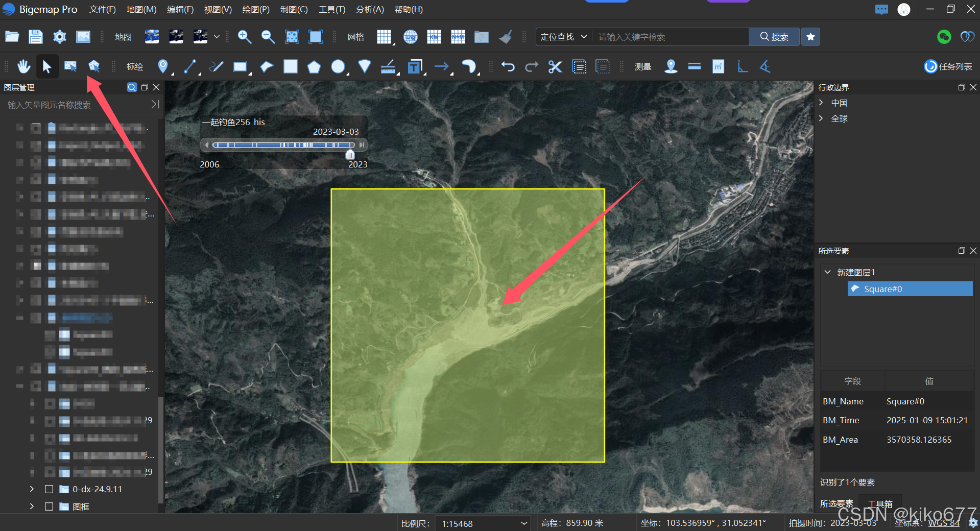Switch to the 工具箱 tab
The height and width of the screenshot is (531, 980).
point(880,504)
